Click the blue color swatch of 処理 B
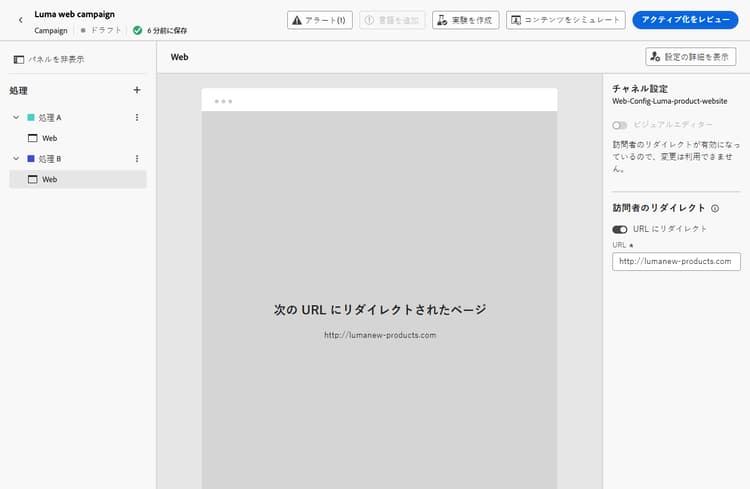Image resolution: width=750 pixels, height=489 pixels. (31, 158)
